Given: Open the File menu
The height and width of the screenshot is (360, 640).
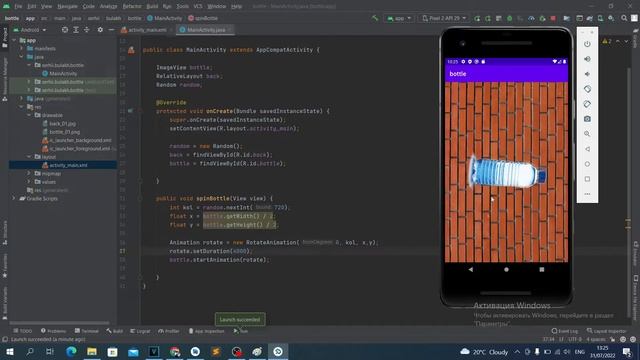Looking at the screenshot, I should 18,6.
